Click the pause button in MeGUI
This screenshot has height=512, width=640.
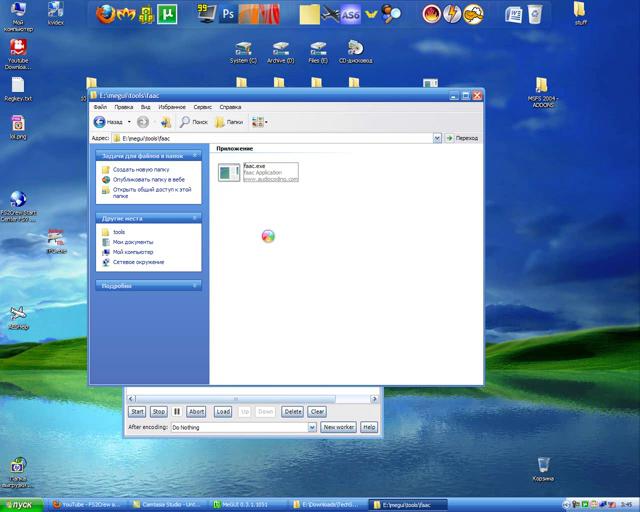point(177,412)
